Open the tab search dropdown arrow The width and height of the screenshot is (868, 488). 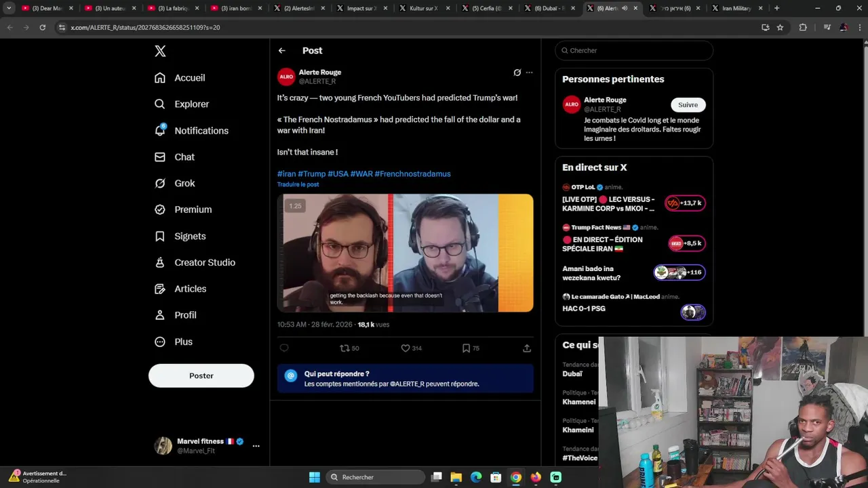(x=9, y=8)
